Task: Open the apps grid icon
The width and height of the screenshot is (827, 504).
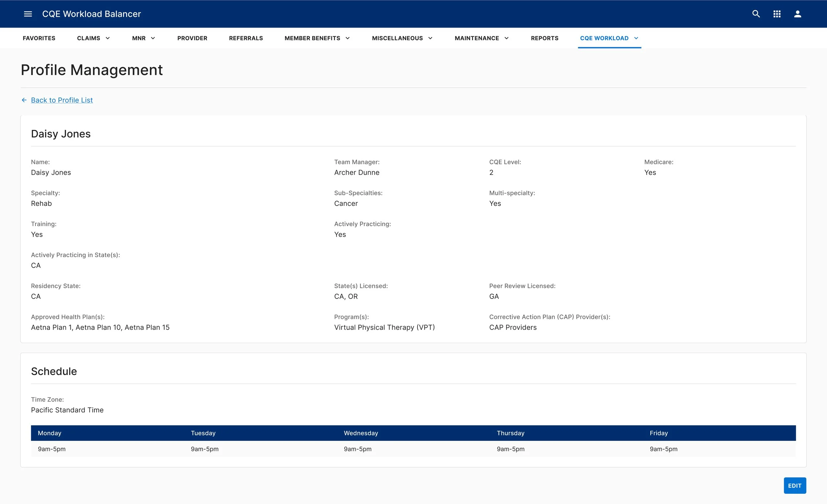Action: point(777,14)
